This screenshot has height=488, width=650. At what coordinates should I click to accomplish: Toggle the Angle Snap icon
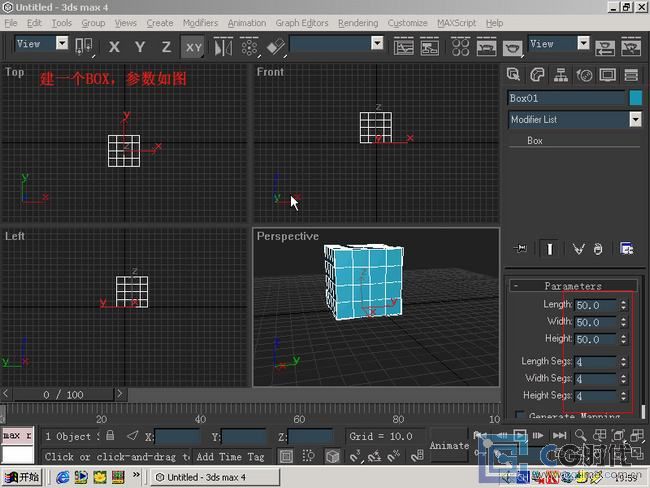click(375, 456)
